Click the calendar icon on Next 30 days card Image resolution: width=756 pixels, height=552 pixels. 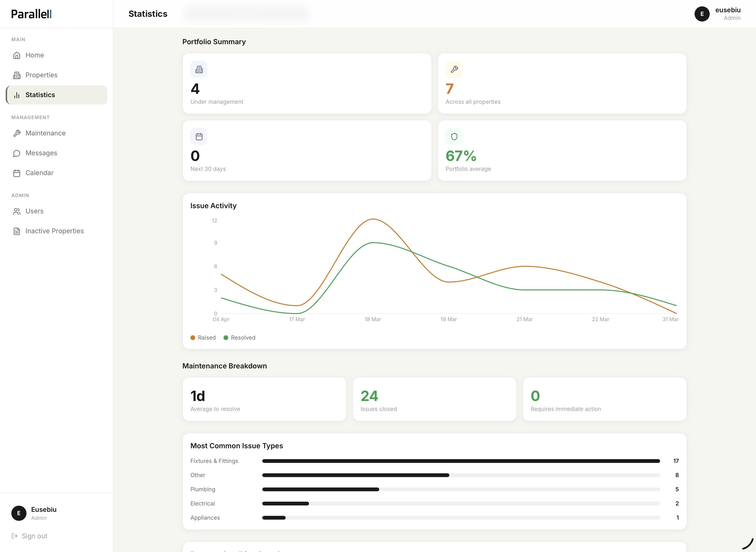click(x=199, y=136)
